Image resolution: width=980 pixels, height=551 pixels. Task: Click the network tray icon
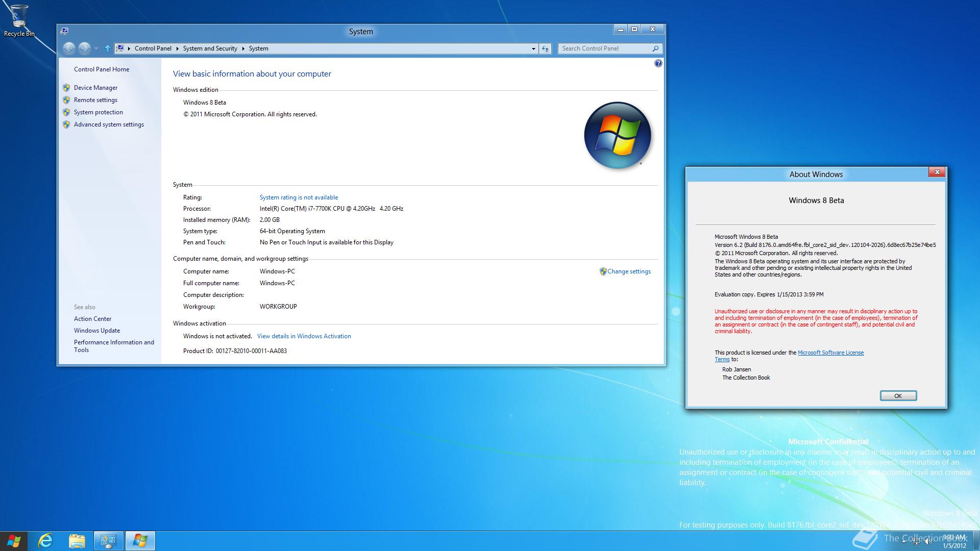click(x=916, y=541)
